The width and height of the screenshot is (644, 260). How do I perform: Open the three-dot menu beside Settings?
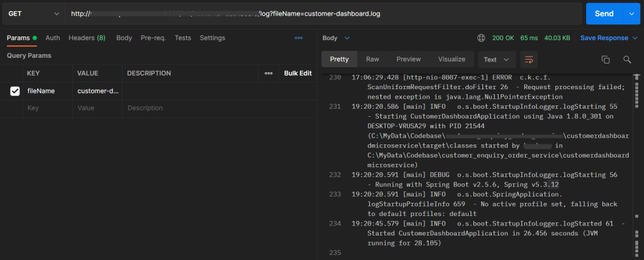point(299,38)
